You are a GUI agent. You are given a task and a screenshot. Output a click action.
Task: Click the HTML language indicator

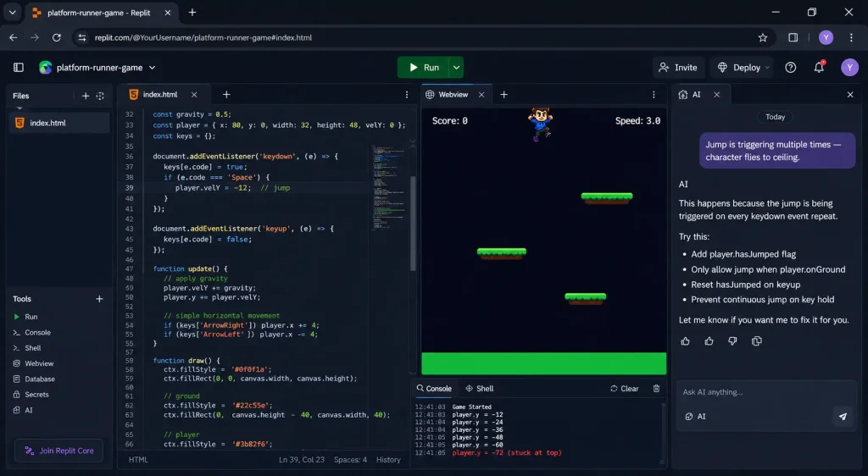[138, 459]
